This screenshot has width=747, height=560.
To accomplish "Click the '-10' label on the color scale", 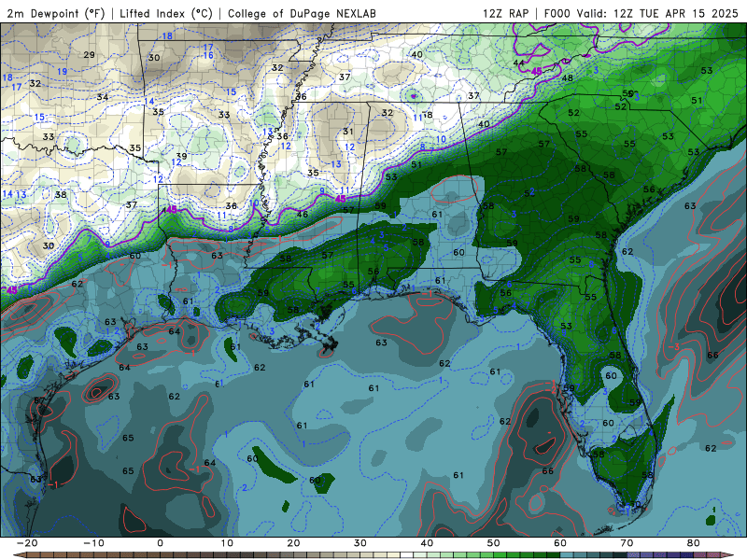I will click(93, 543).
